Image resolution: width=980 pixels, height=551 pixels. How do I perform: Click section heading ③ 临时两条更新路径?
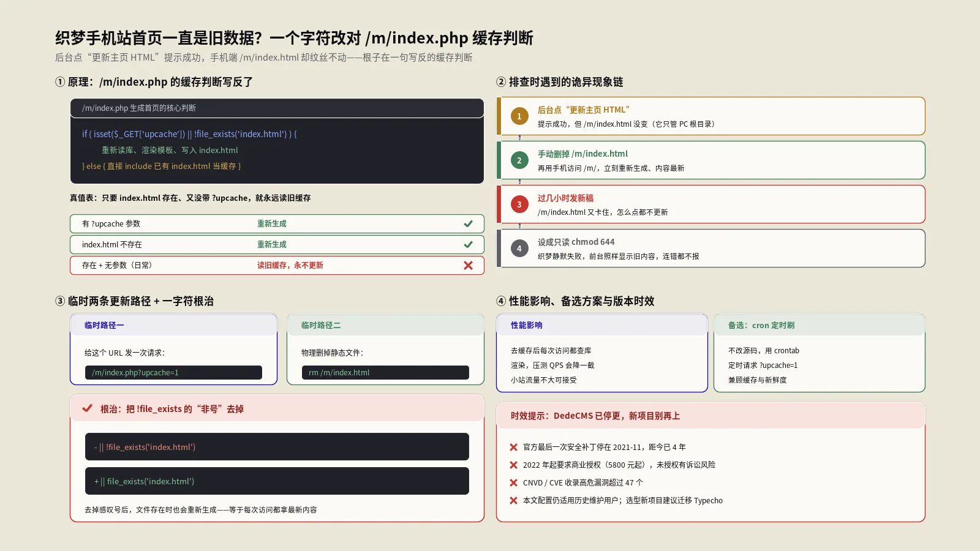135,301
